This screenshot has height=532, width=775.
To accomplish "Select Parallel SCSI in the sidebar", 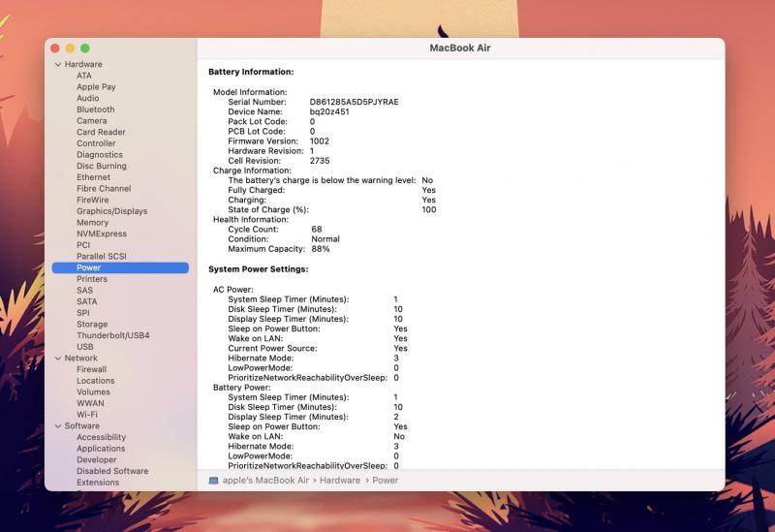I will (x=102, y=256).
